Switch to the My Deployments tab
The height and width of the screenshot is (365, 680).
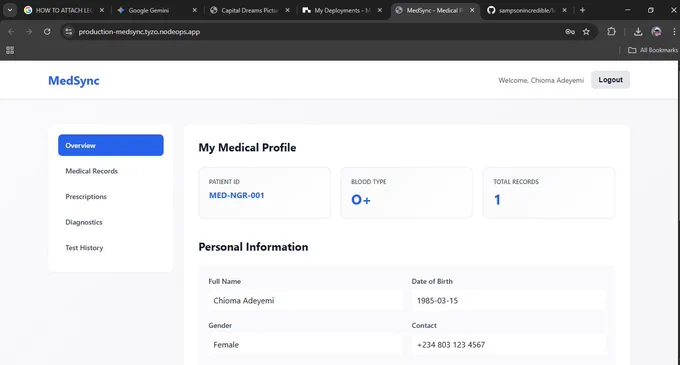[342, 10]
